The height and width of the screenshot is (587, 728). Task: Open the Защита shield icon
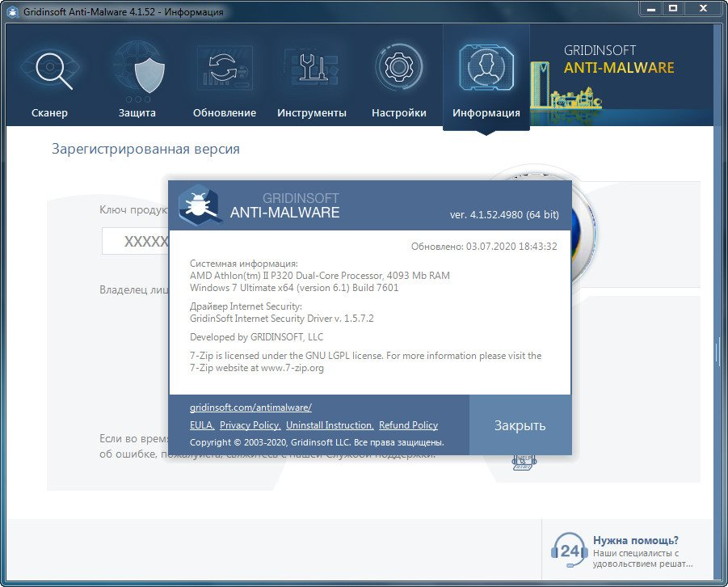(x=137, y=70)
